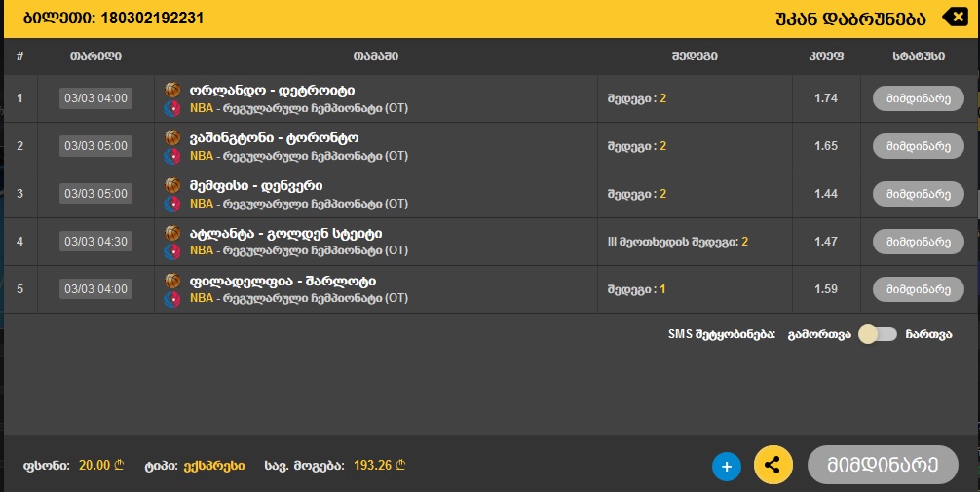Click the date 03/03 04:30
Image resolution: width=980 pixels, height=492 pixels.
click(95, 242)
